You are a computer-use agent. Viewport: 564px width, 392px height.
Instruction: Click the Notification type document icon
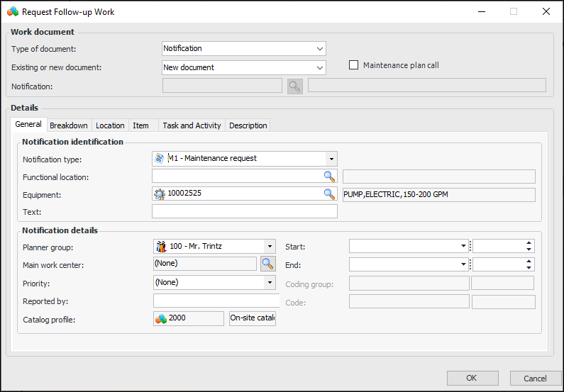(x=160, y=158)
